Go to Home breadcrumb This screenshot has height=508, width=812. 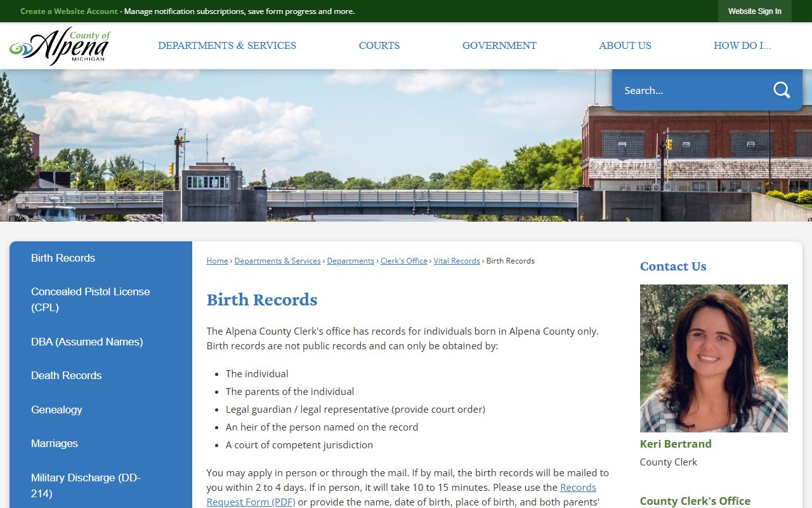[217, 261]
